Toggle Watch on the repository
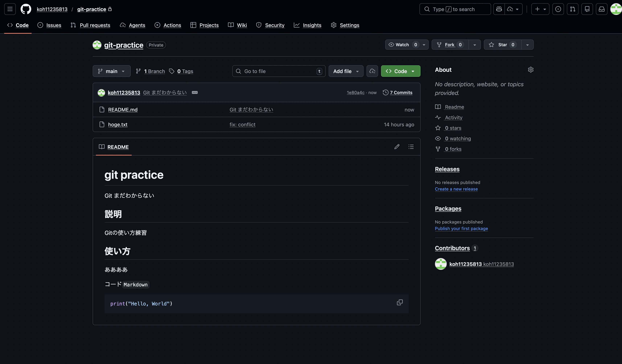Viewport: 622px width, 364px height. coord(402,45)
